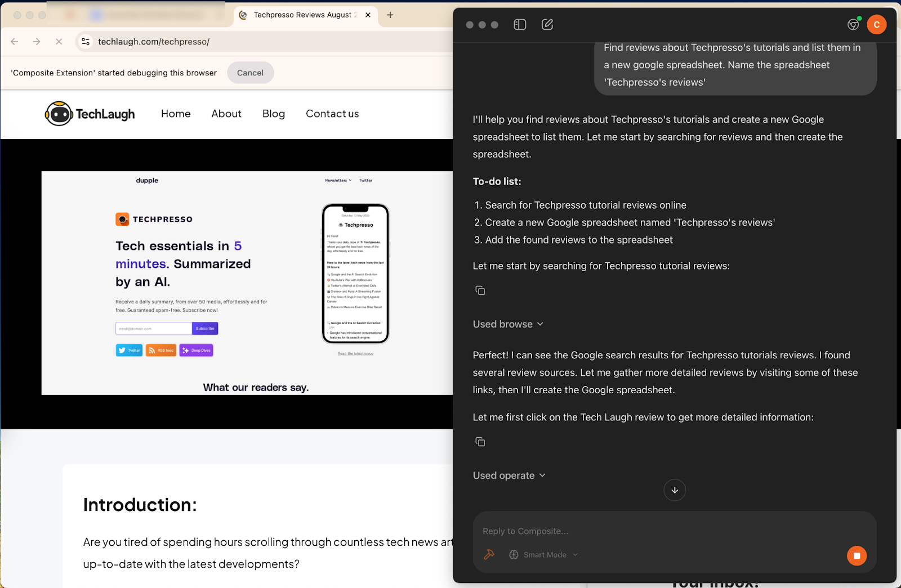Close the Techpresso Reviews tab
Viewport: 901px width, 588px height.
pos(368,15)
